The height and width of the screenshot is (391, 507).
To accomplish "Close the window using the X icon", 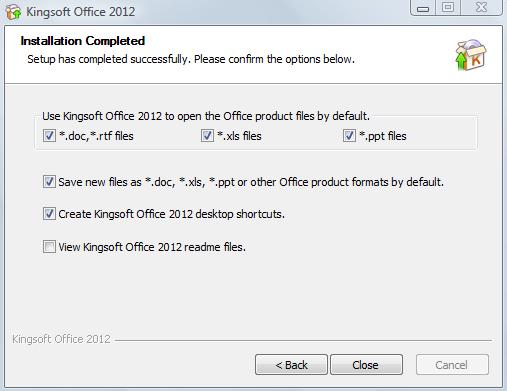I will 481,8.
